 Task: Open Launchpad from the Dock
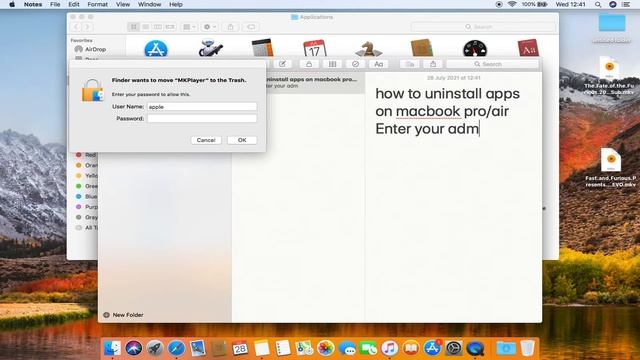155,348
